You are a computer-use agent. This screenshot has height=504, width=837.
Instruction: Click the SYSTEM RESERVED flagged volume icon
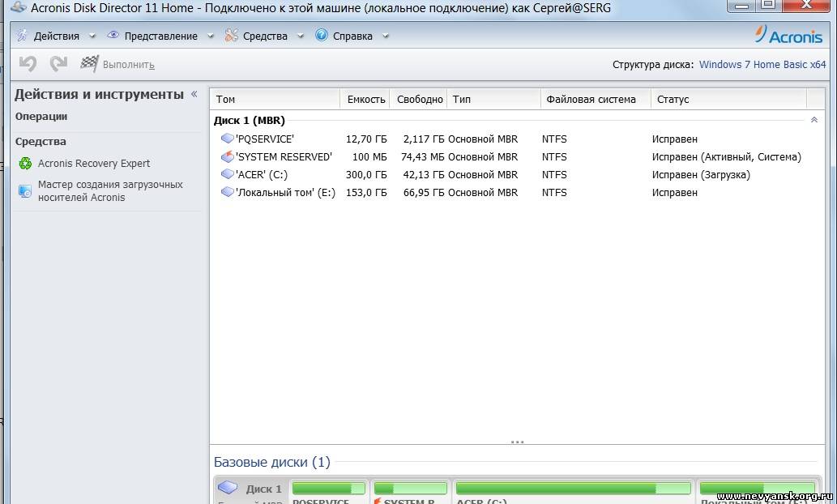pos(228,156)
